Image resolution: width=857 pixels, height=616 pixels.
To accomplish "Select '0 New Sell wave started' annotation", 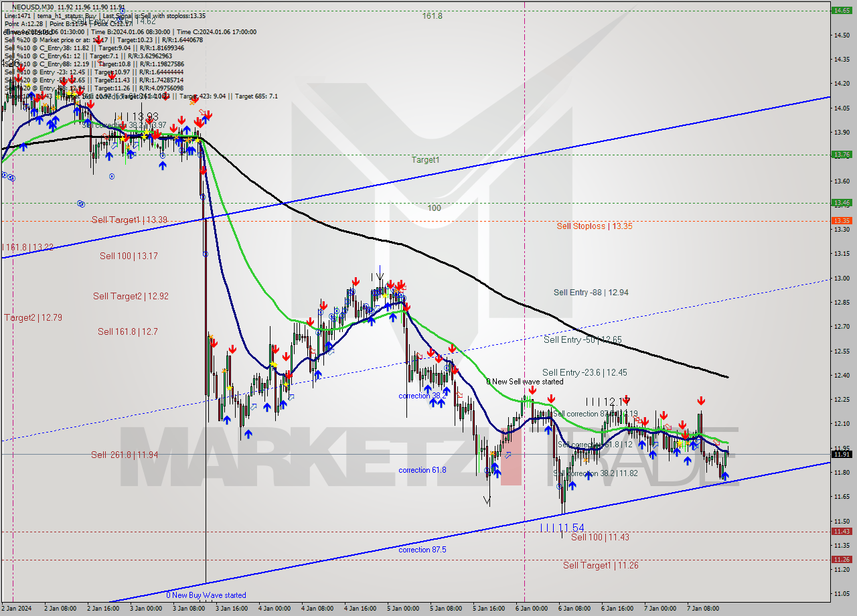I will 525,382.
